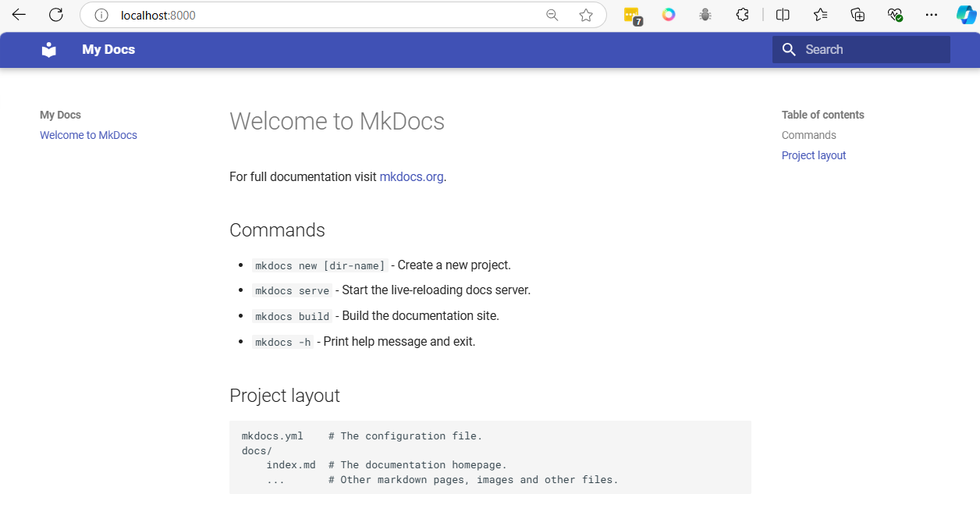Open the Copilot sidebar icon

pyautogui.click(x=966, y=15)
